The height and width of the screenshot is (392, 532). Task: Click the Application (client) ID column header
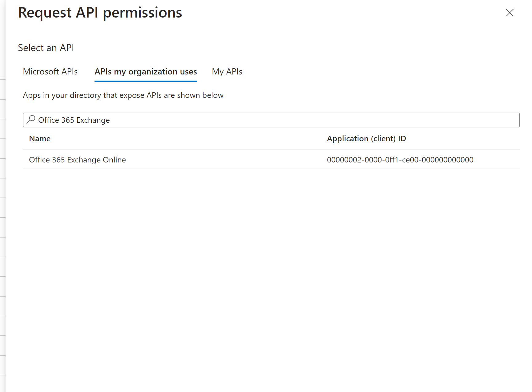(x=366, y=139)
